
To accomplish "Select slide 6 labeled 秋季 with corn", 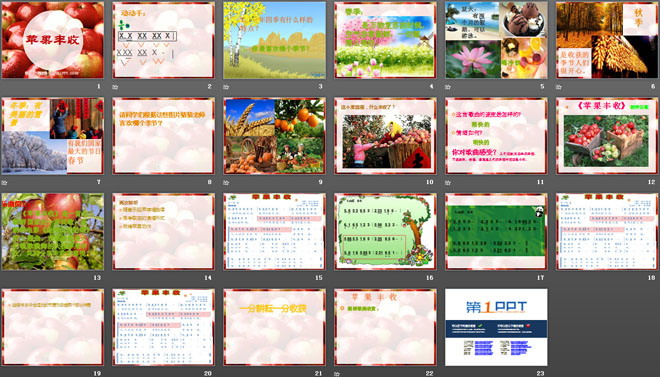I will 607,40.
